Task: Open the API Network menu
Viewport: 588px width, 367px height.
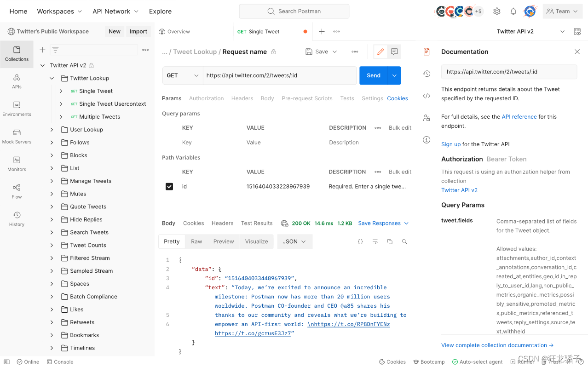Action: (x=115, y=11)
